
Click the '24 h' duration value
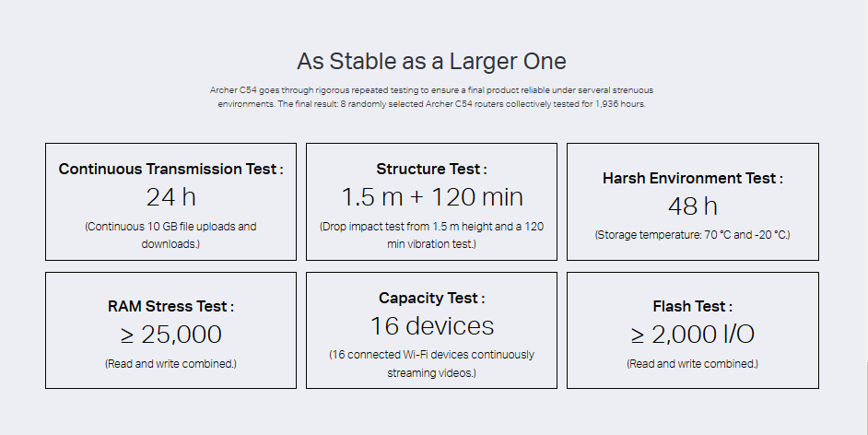[170, 197]
